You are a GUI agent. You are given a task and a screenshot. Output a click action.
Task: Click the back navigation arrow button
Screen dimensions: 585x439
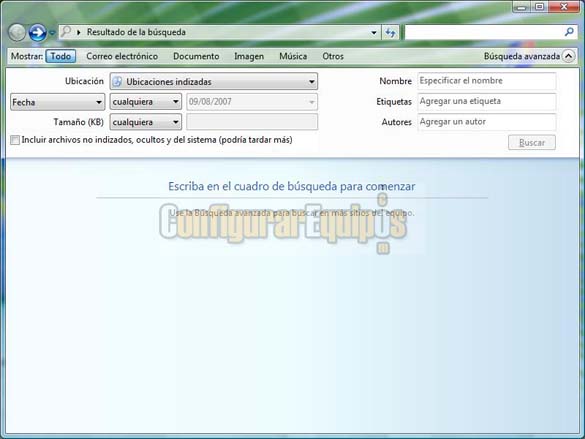tap(17, 33)
